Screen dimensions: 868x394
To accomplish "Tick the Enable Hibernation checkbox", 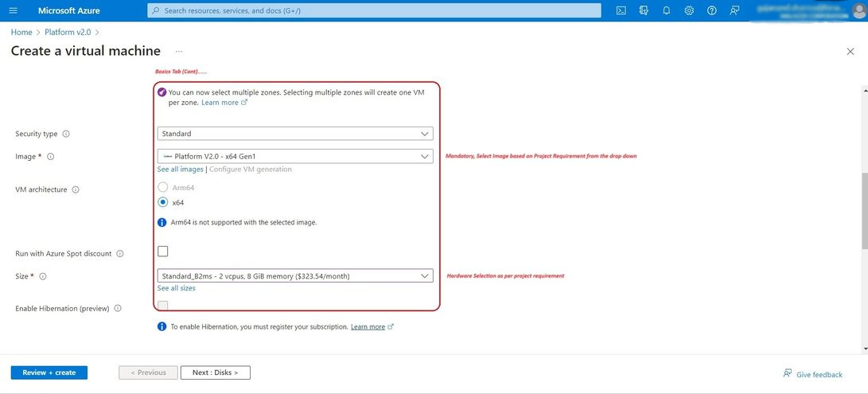I will [163, 305].
